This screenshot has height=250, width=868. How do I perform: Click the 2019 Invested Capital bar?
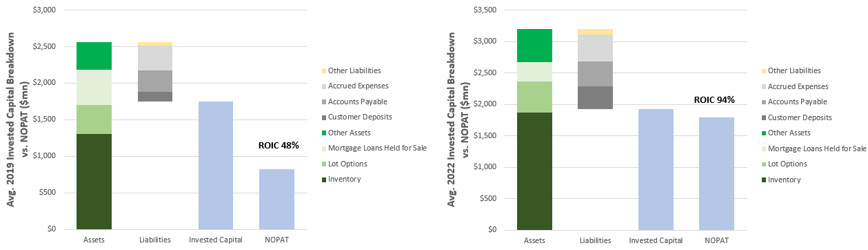215,165
